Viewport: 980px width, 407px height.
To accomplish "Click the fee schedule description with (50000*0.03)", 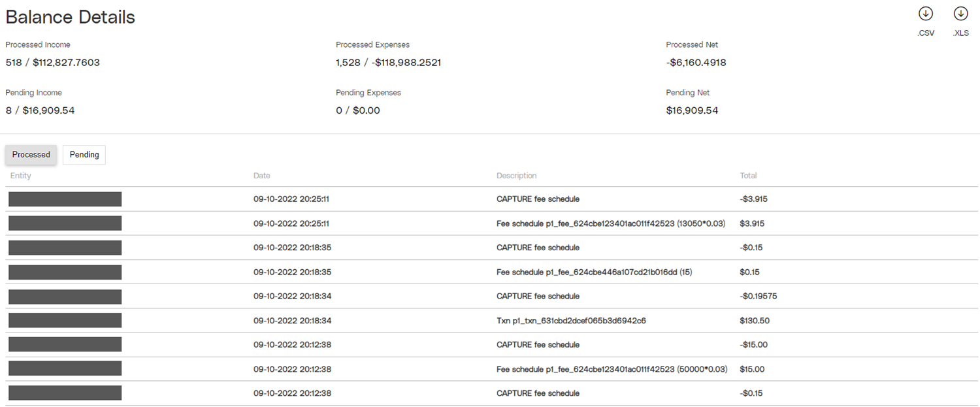I will (x=612, y=369).
